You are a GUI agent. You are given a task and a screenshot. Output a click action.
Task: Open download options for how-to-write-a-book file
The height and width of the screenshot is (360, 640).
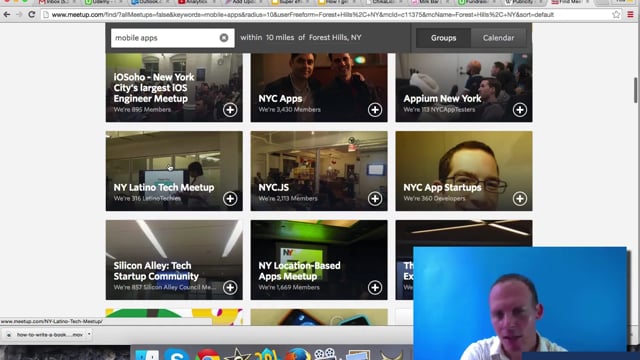tap(89, 334)
